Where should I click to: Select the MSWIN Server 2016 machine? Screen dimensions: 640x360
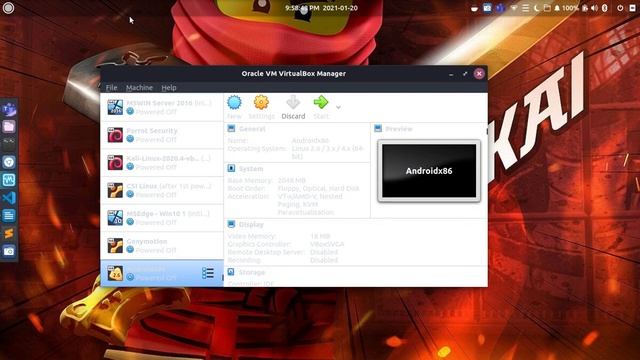pos(162,107)
